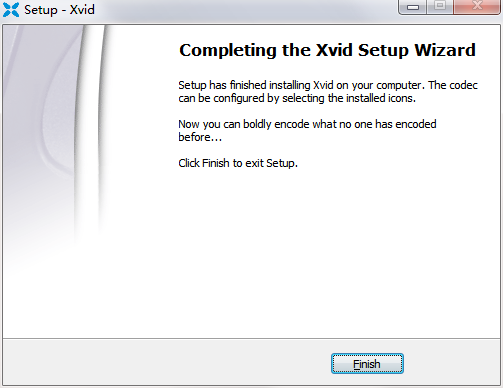Click the 'before...' text
Screen dimensions: 503x388
click(200, 137)
